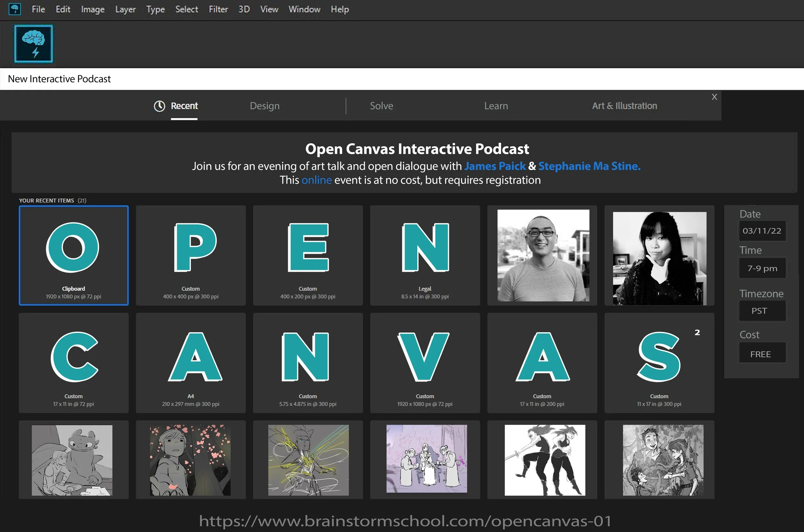Pick the letter V 1920x1080 preset tile
The width and height of the screenshot is (804, 532).
tap(425, 363)
